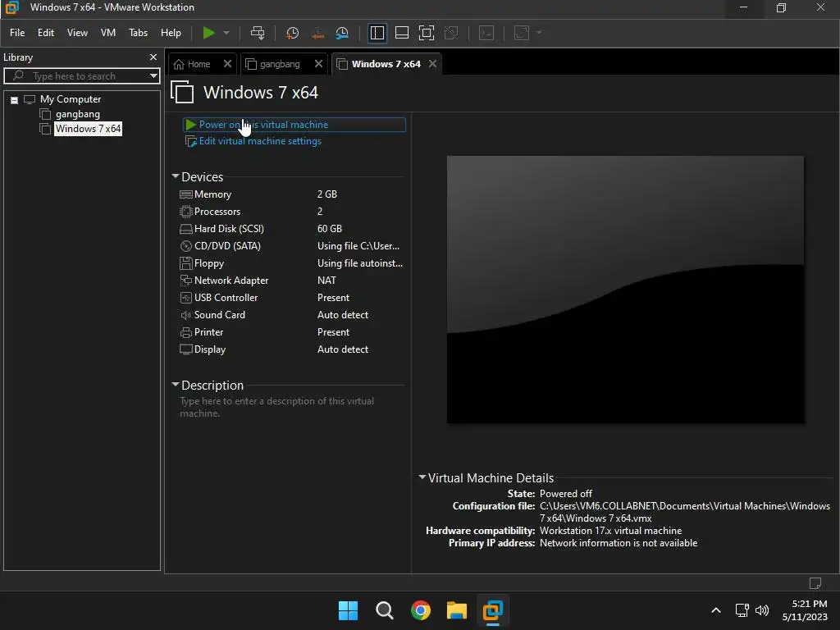This screenshot has width=840, height=630.
Task: Click the network icon in system tray
Action: pos(742,610)
